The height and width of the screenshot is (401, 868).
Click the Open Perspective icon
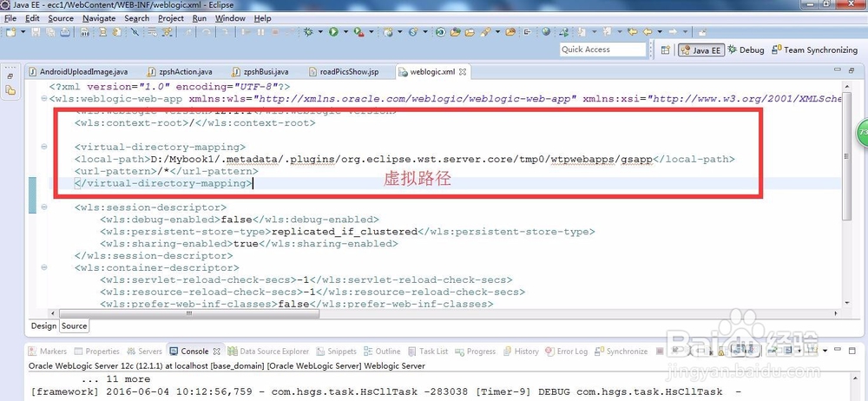666,49
